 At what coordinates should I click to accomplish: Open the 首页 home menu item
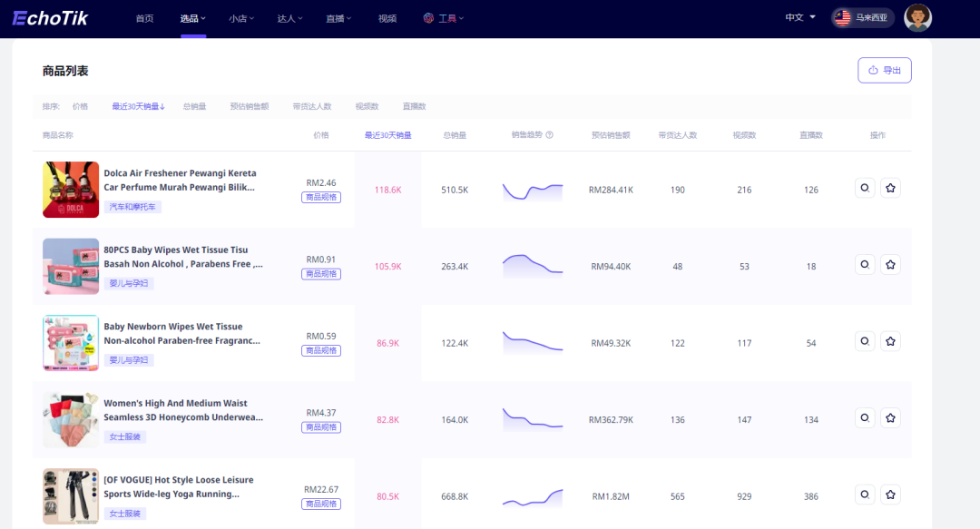point(144,18)
